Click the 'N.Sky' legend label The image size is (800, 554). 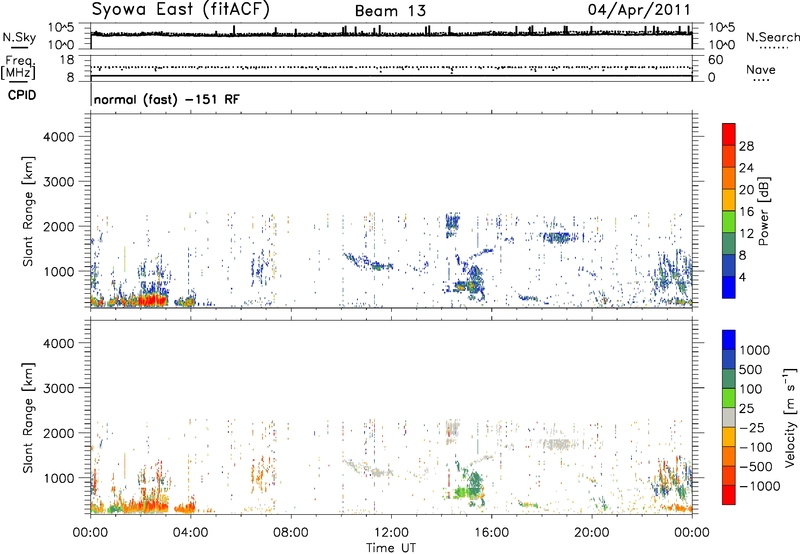point(19,37)
